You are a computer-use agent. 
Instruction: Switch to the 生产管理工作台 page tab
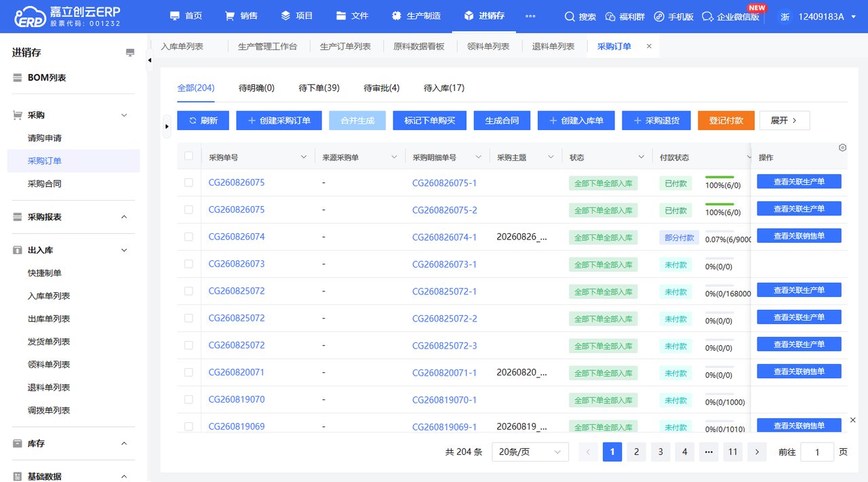pos(267,47)
